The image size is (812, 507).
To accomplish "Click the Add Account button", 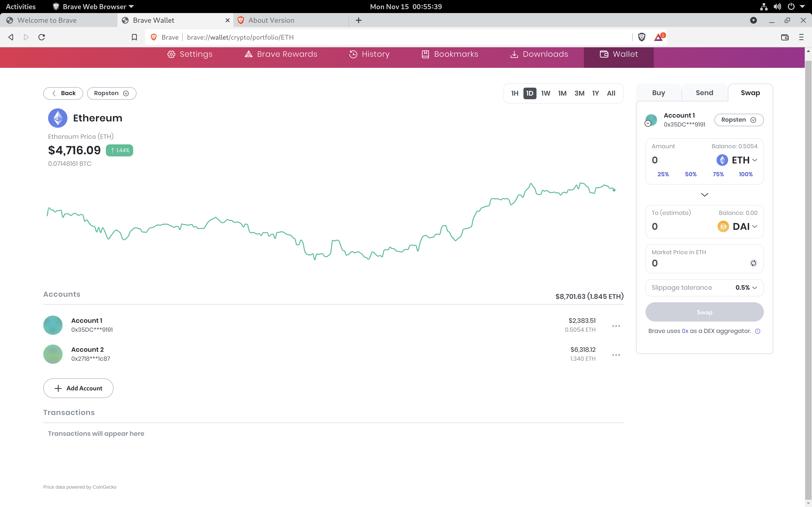I will coord(78,388).
